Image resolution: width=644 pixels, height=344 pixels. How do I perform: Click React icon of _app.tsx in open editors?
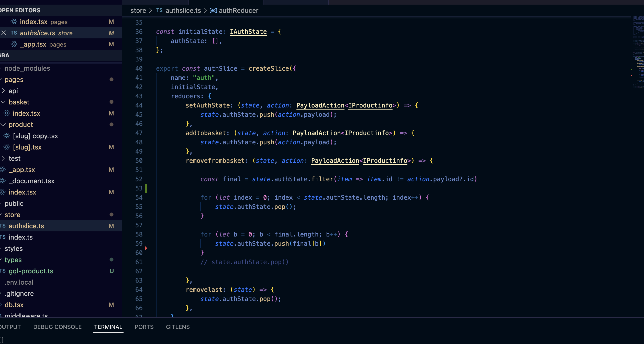click(x=14, y=44)
